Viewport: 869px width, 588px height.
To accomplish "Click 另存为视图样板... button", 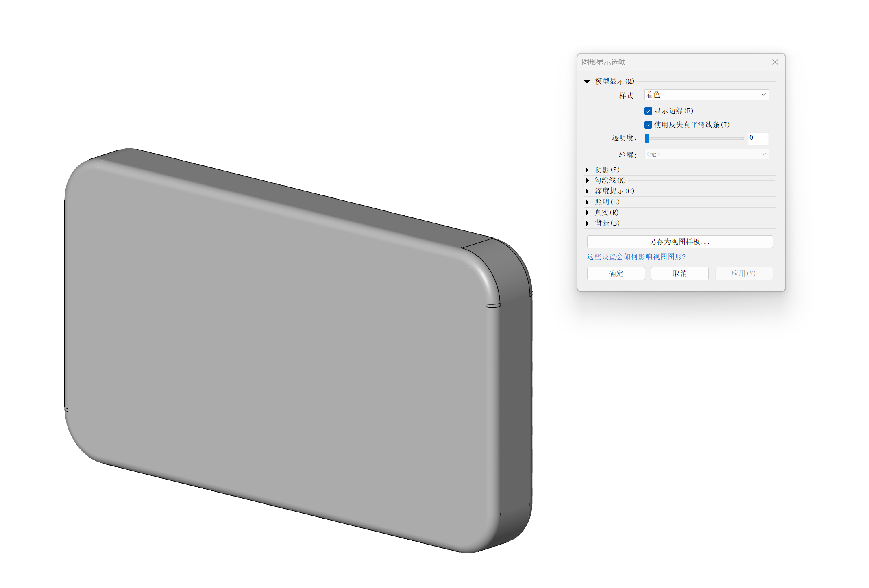I will pos(679,242).
